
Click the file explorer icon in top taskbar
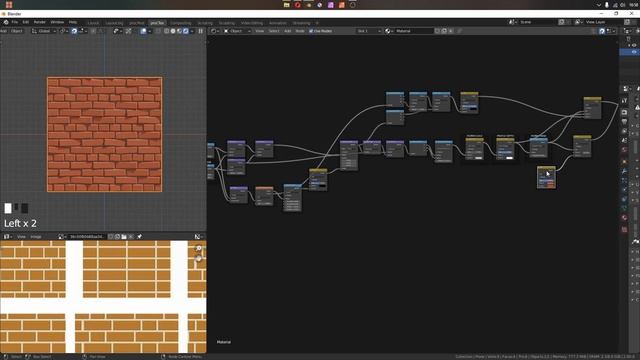(287, 5)
